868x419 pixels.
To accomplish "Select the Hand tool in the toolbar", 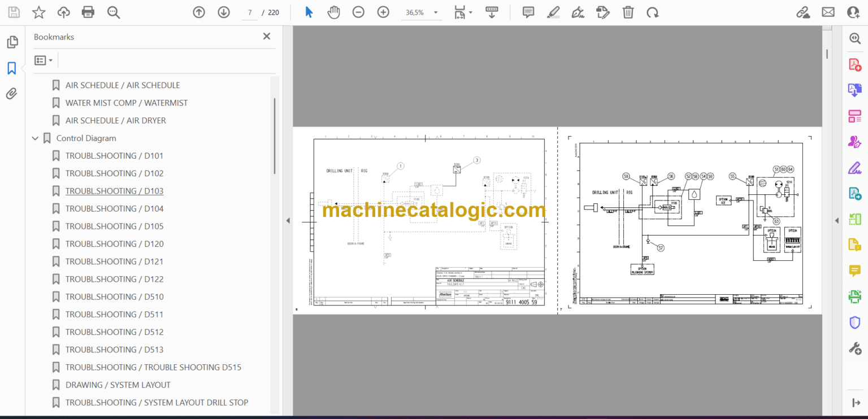I will tap(334, 12).
